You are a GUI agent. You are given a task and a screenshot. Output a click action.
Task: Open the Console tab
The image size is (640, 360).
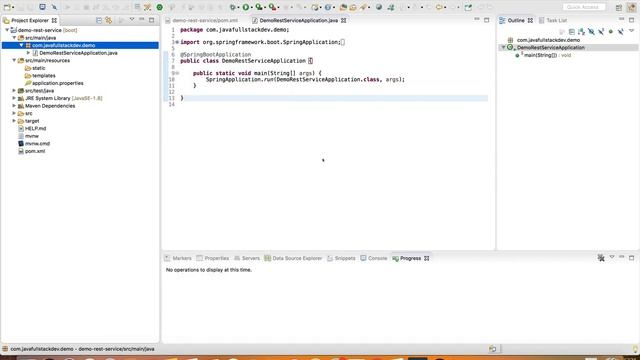click(x=373, y=258)
